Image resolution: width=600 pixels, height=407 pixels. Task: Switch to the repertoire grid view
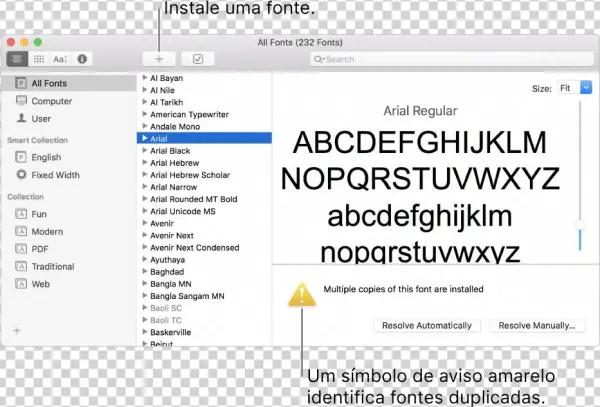coord(41,59)
